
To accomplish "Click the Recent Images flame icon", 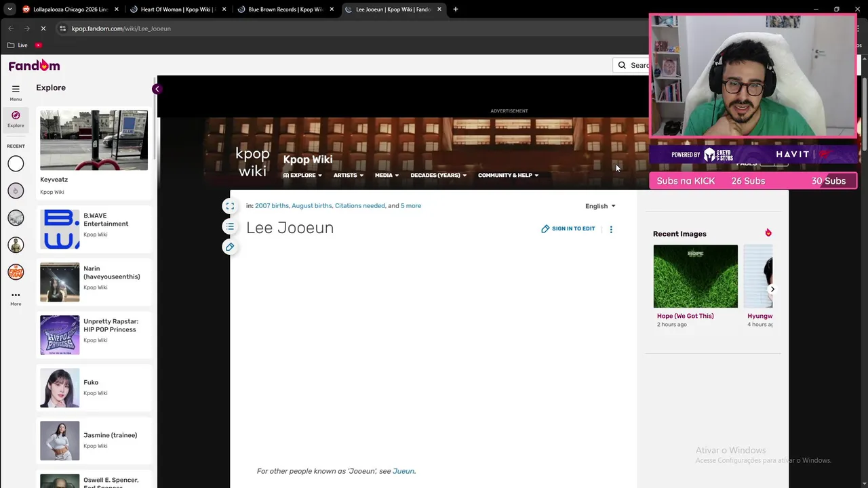I will point(768,233).
